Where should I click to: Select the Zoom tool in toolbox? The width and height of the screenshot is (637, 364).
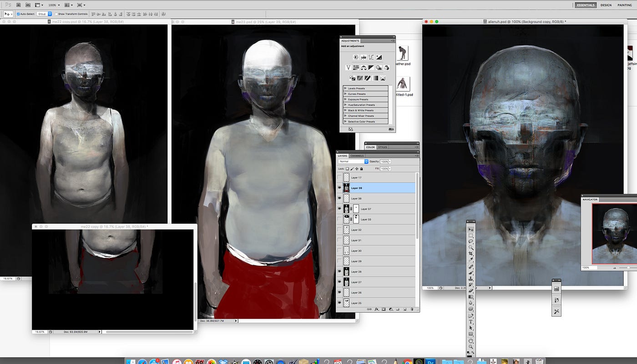pyautogui.click(x=471, y=346)
